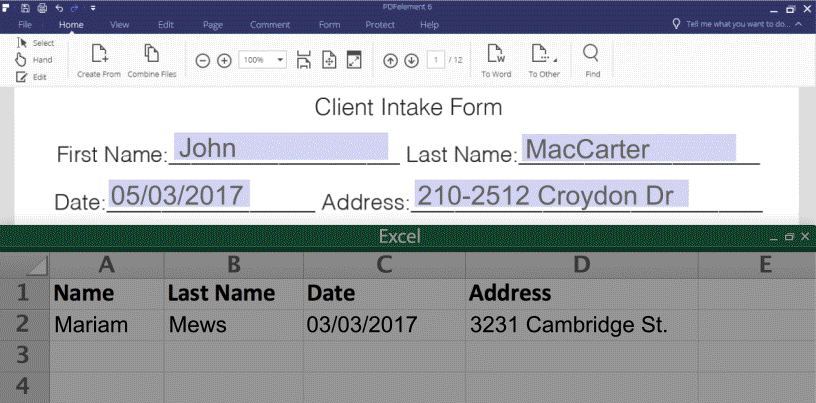816x403 pixels.
Task: Open the Edit ribbon tab
Action: click(165, 24)
